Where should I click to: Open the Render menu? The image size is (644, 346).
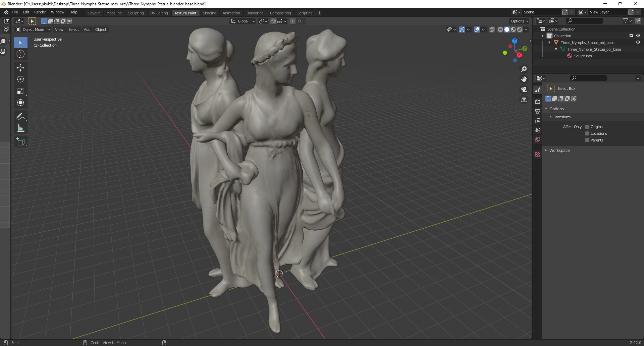pos(40,12)
